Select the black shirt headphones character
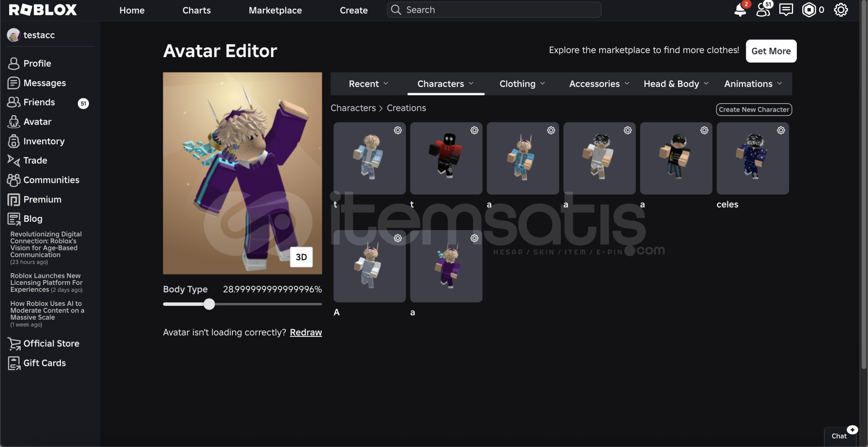The image size is (868, 447). pyautogui.click(x=676, y=158)
